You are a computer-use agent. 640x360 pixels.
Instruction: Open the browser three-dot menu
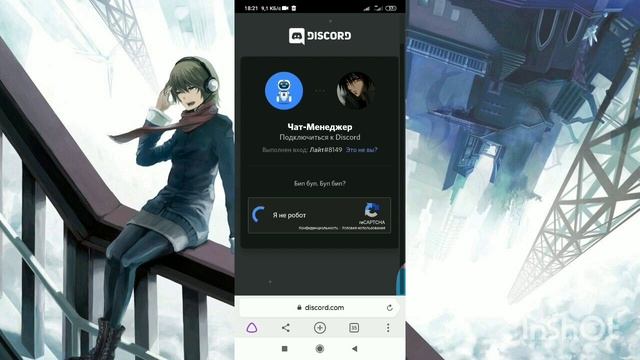(x=388, y=327)
